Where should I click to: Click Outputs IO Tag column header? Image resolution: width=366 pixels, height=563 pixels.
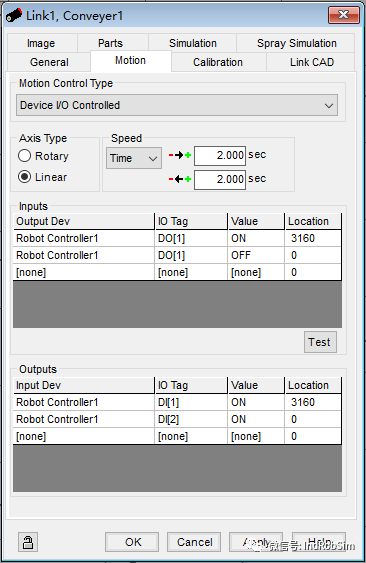(191, 385)
